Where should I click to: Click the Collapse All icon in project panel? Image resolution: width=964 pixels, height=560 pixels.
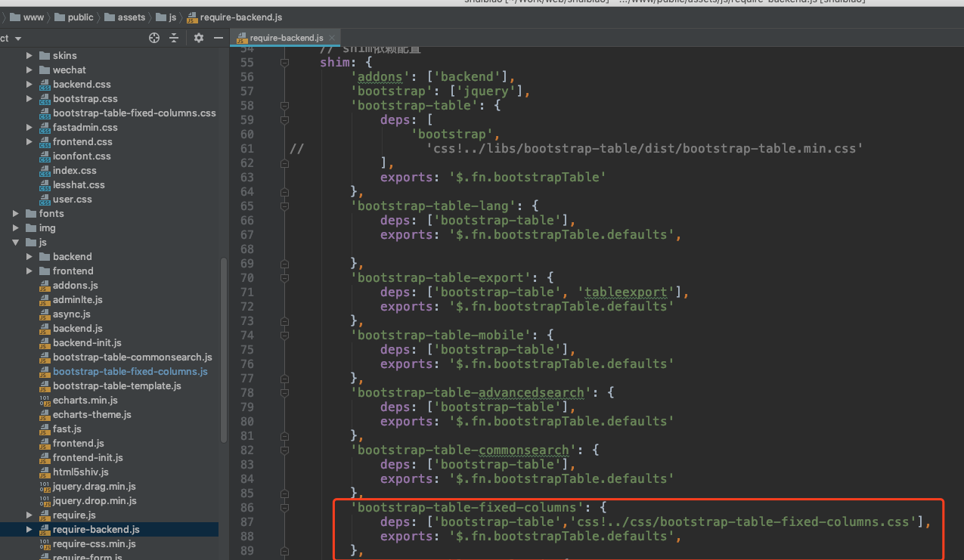[174, 38]
